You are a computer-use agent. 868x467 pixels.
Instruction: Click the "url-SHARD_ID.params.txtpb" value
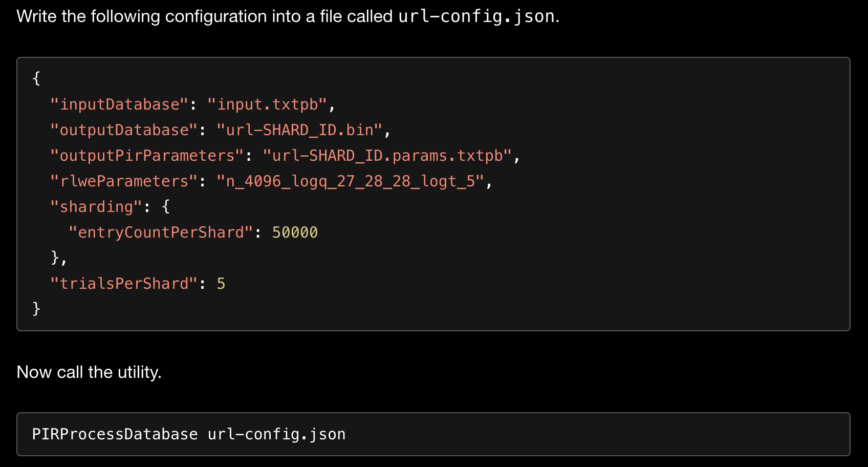387,156
